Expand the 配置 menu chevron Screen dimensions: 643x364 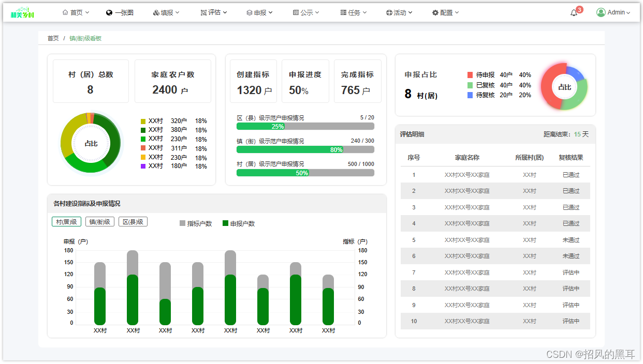[457, 12]
